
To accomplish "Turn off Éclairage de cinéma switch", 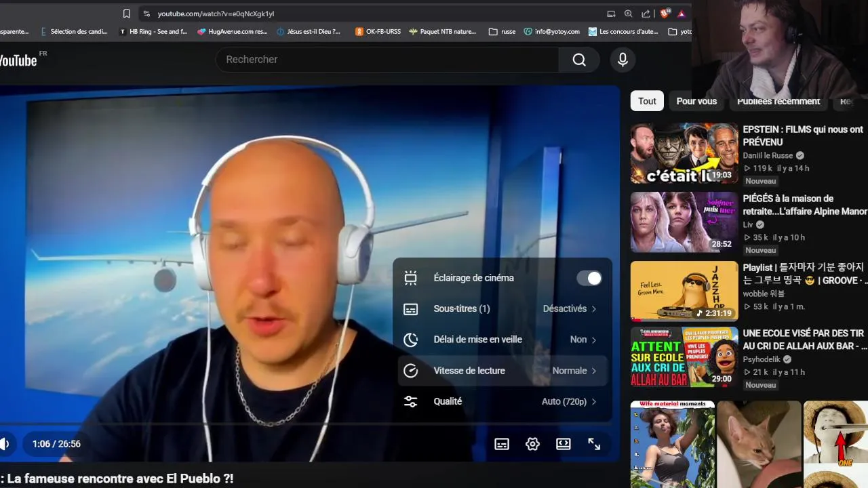I will pyautogui.click(x=589, y=278).
